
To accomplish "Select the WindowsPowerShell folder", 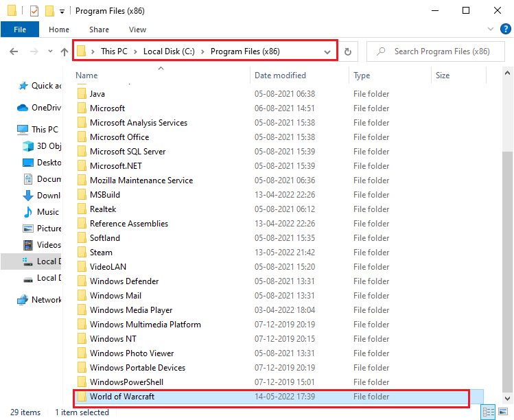I will click(x=126, y=382).
